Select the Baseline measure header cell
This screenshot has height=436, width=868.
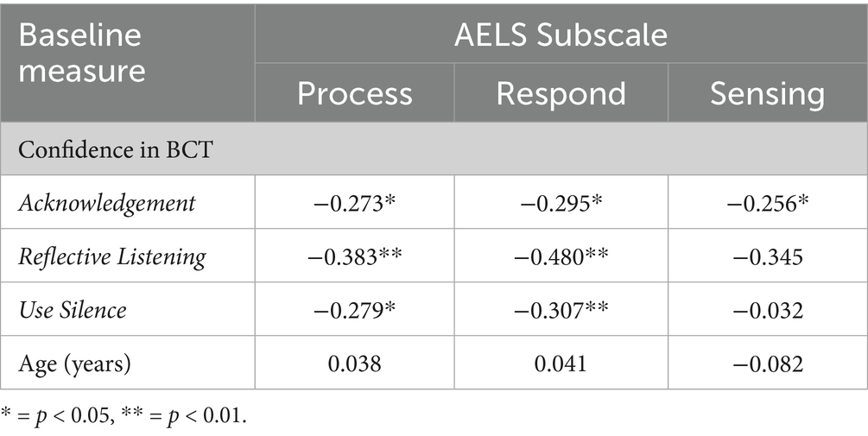coord(128,63)
